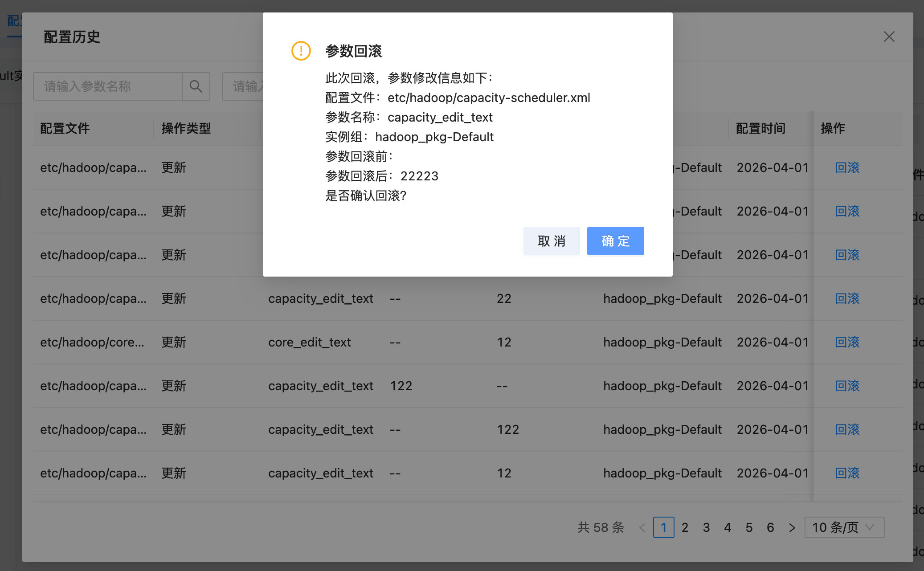Select page 4 in pagination
Viewport: 924px width, 571px height.
(x=728, y=528)
